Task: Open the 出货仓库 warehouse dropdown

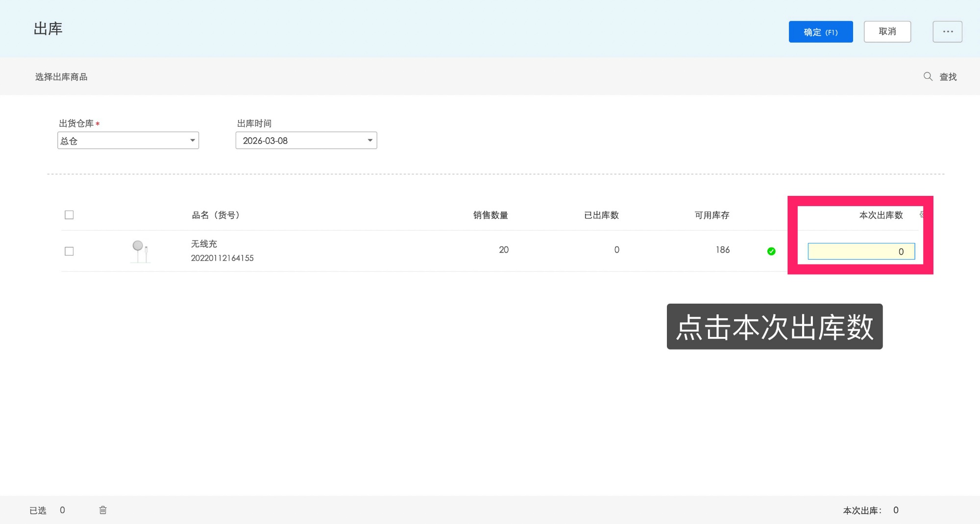Action: point(128,141)
